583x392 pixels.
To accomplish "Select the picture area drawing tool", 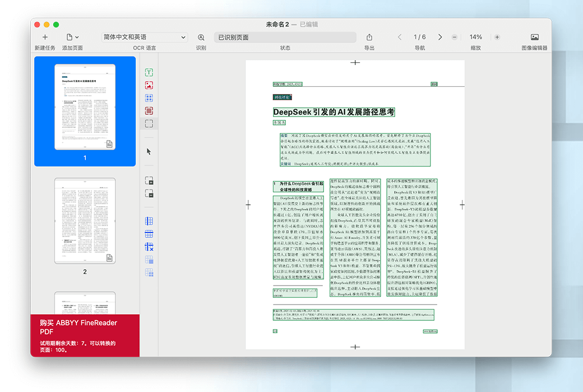I will pyautogui.click(x=149, y=86).
